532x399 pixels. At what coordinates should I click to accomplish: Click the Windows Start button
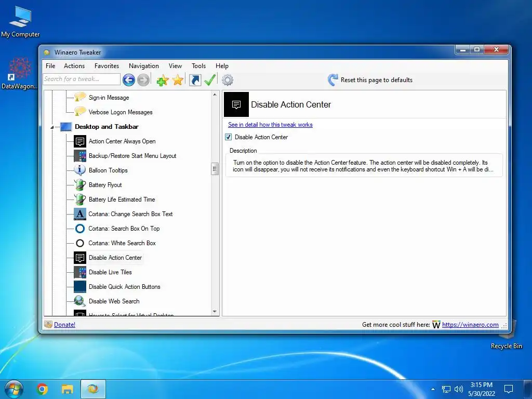click(14, 389)
